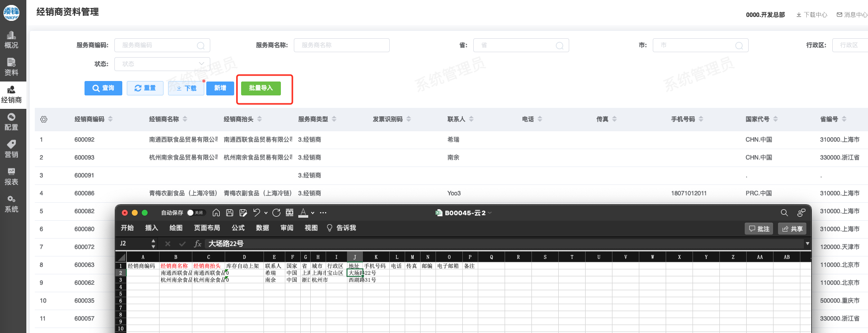Switch to the 公式 formulas tab
Screen dimensions: 868x333
pos(238,228)
